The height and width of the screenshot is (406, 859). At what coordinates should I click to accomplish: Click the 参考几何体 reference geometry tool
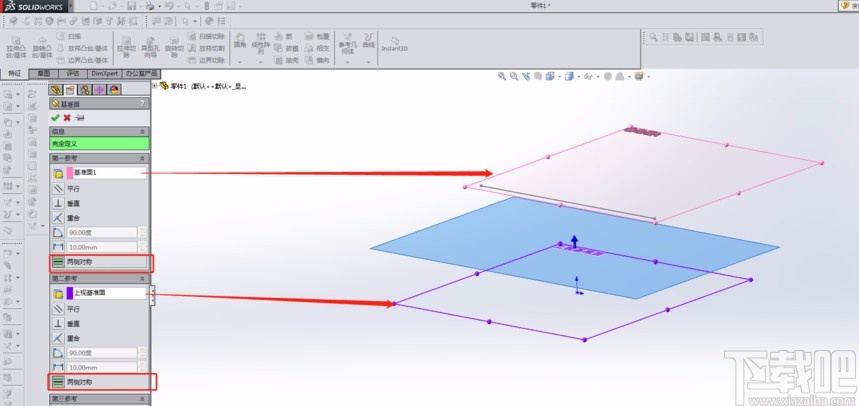coord(347,44)
